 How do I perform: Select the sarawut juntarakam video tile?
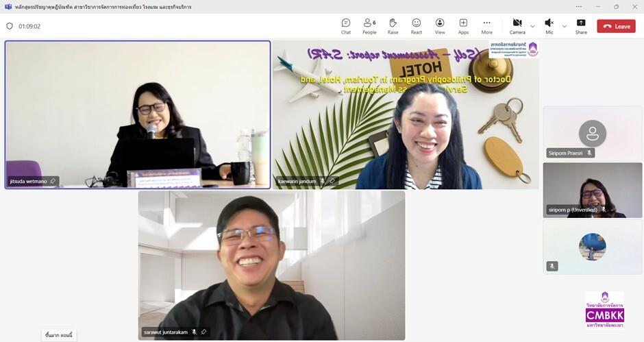(x=271, y=265)
